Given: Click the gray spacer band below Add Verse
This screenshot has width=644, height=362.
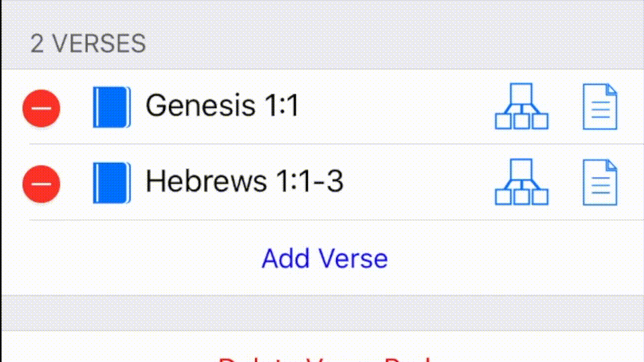Looking at the screenshot, I should 322,312.
